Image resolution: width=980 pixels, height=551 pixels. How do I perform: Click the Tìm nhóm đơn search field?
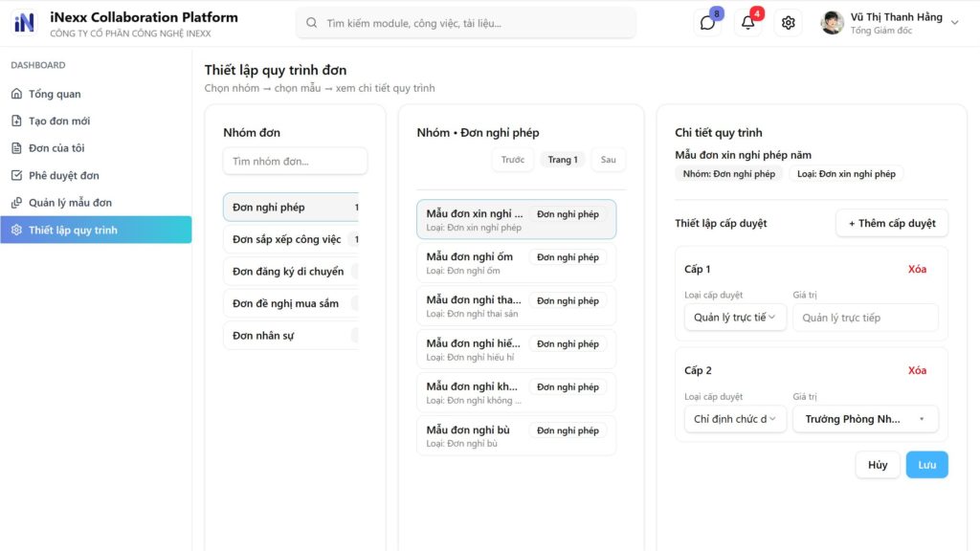coord(295,161)
